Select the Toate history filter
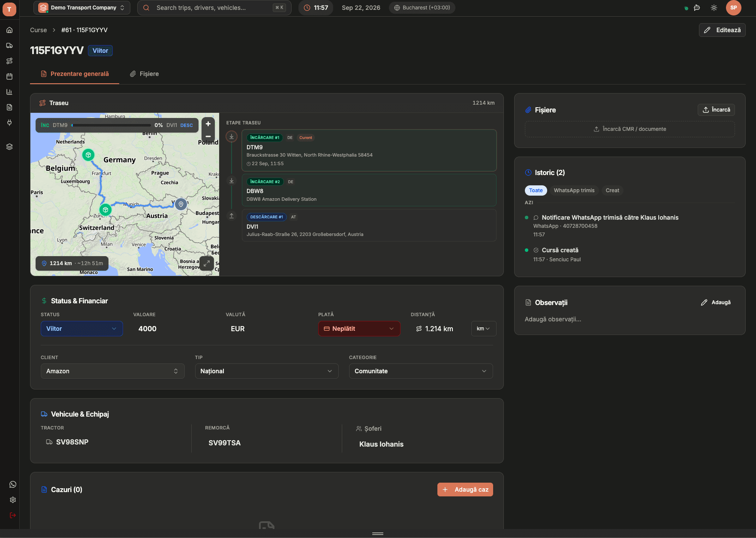The image size is (756, 538). coord(536,190)
